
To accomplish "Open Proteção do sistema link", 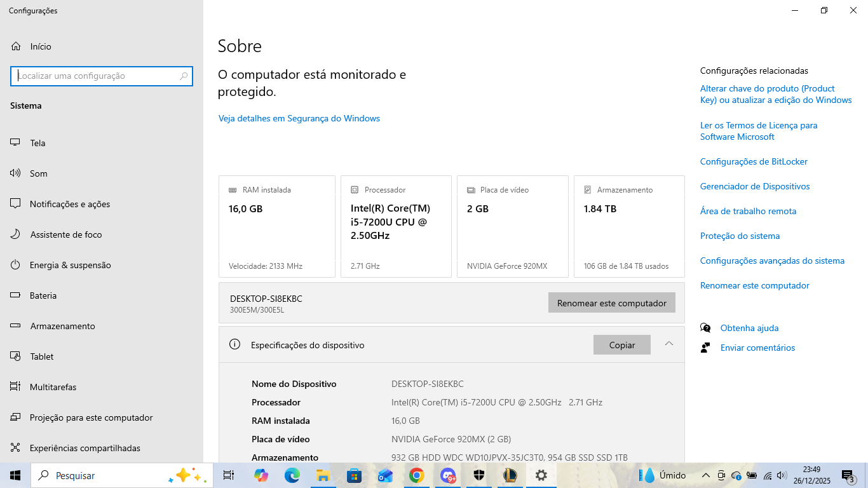I will [x=740, y=236].
